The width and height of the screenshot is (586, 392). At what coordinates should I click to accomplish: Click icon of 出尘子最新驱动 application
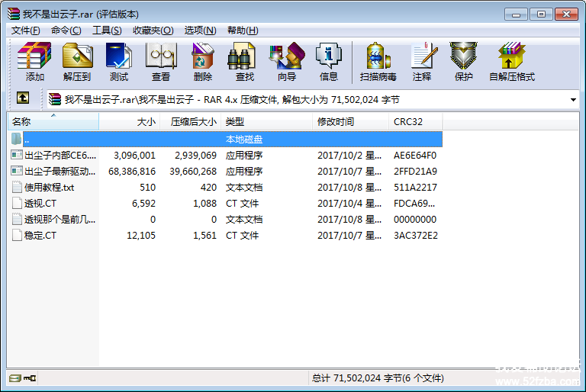(17, 171)
